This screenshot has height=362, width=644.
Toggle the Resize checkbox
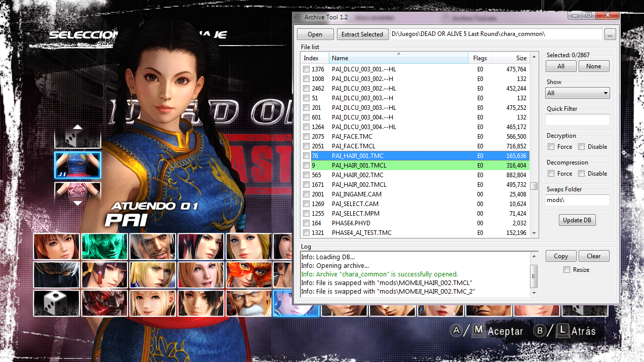pos(567,270)
